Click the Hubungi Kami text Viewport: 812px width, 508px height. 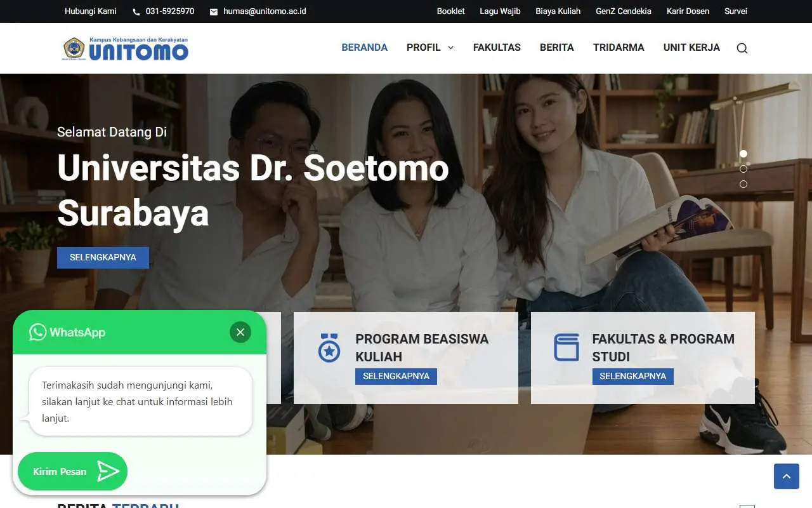click(91, 11)
